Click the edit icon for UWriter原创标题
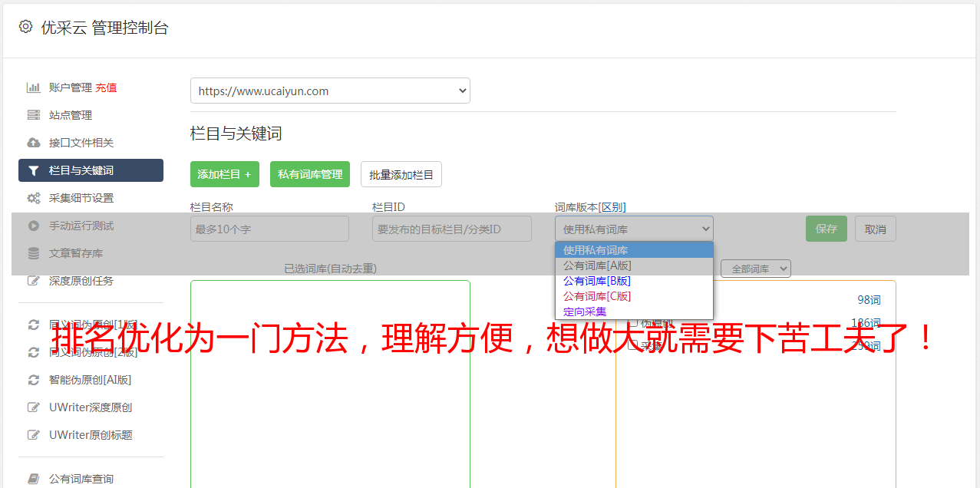Viewport: 980px width, 488px height. click(x=34, y=435)
